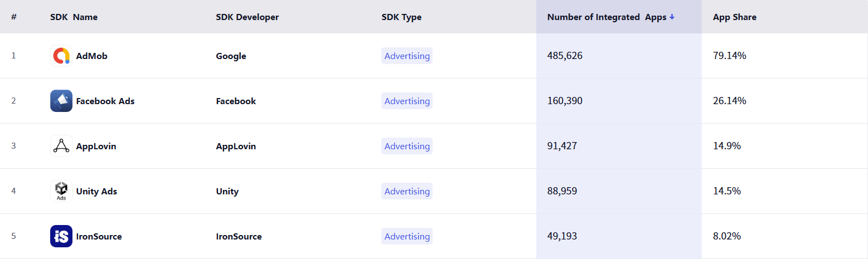Viewport: 868px width, 259px height.
Task: Click the 14.5% app share cell
Action: pos(727,191)
